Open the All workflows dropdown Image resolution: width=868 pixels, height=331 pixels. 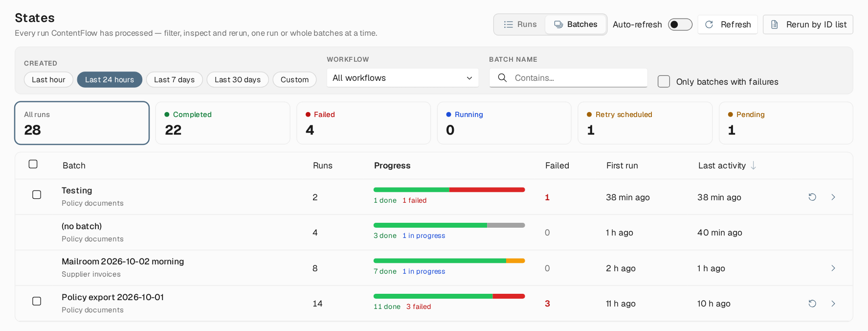click(402, 78)
